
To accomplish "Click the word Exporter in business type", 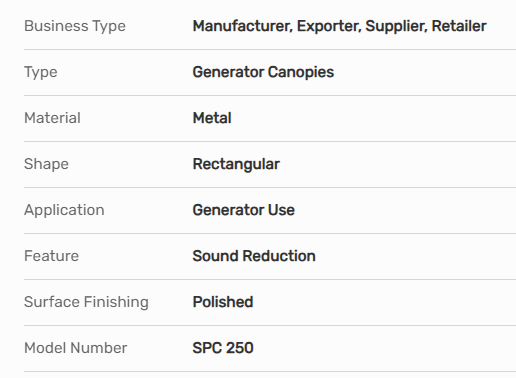I will (x=329, y=27).
